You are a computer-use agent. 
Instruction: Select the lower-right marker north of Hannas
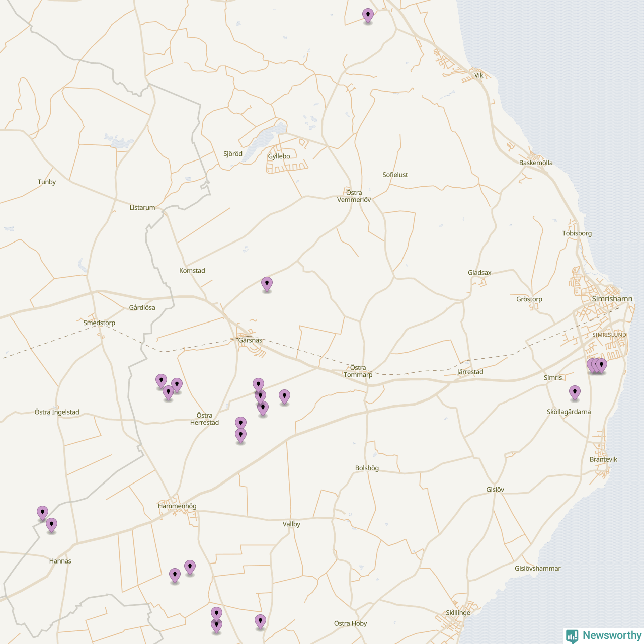click(x=51, y=525)
